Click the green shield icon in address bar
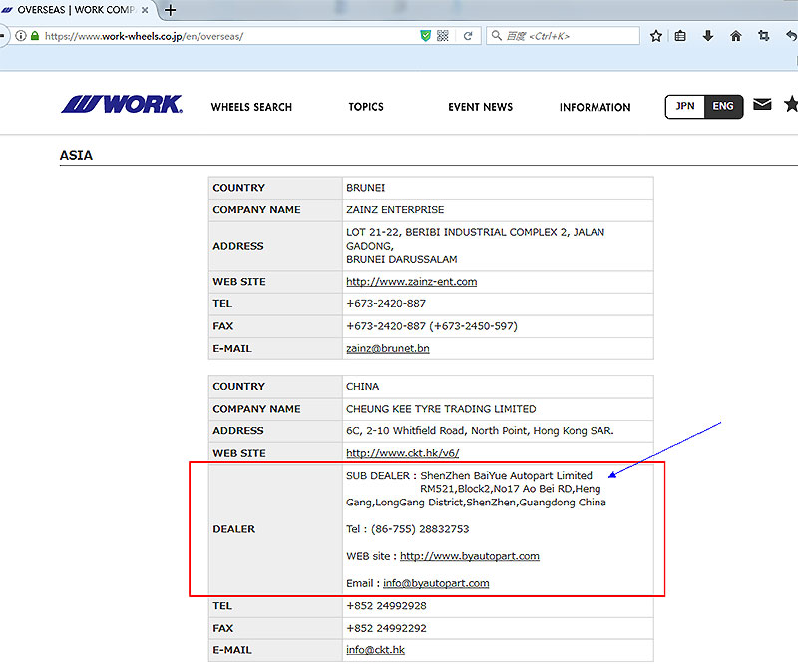Image resolution: width=798 pixels, height=672 pixels. pos(426,36)
